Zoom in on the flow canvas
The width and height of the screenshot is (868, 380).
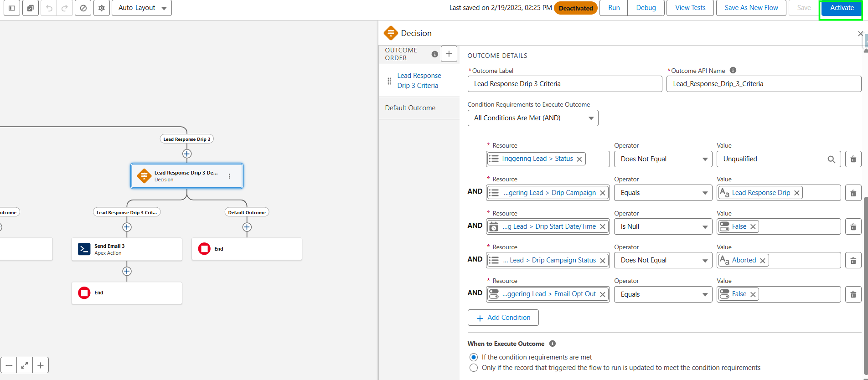pos(41,365)
